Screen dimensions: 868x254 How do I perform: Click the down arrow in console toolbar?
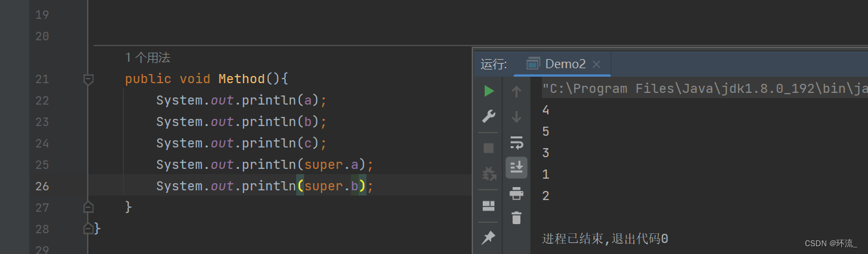517,117
